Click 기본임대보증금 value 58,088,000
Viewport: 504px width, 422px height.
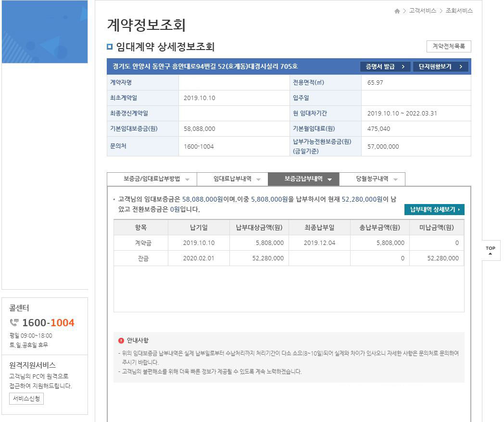(x=199, y=128)
